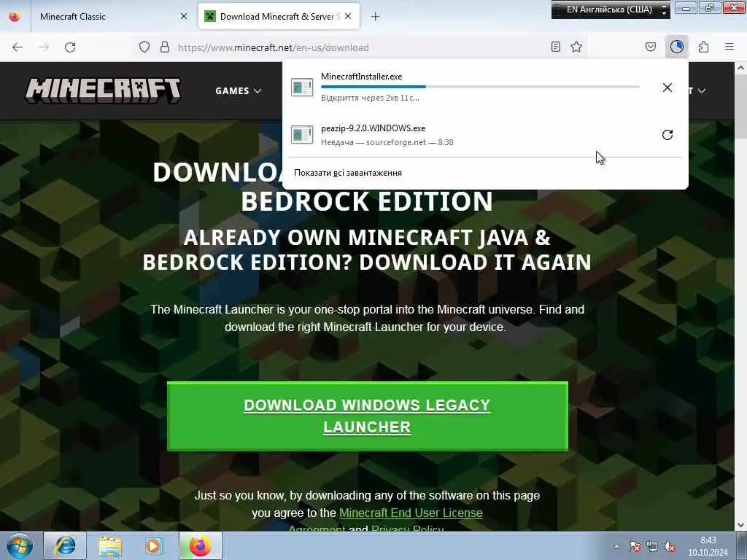Toggle reader view icon in address bar
Image resolution: width=747 pixels, height=560 pixels.
(555, 47)
